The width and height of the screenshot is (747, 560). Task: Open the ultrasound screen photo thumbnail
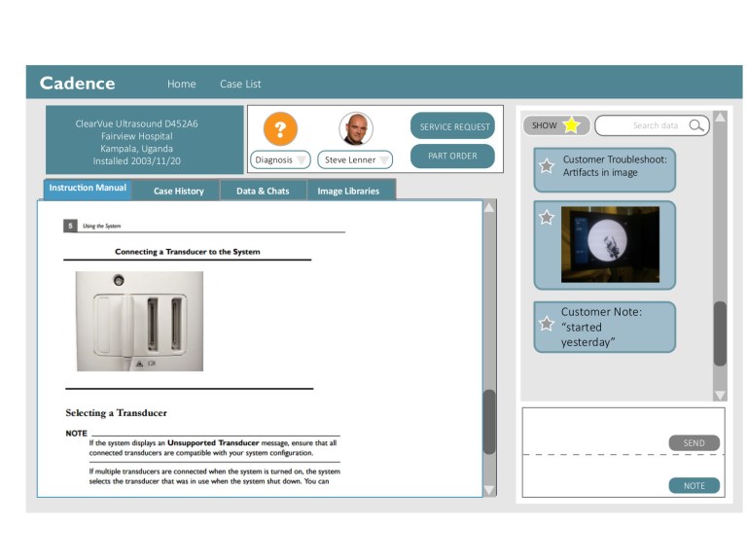[610, 244]
